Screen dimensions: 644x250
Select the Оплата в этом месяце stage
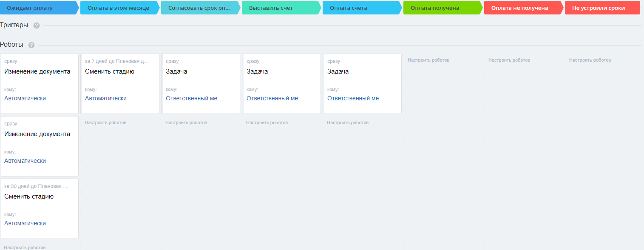coord(120,8)
